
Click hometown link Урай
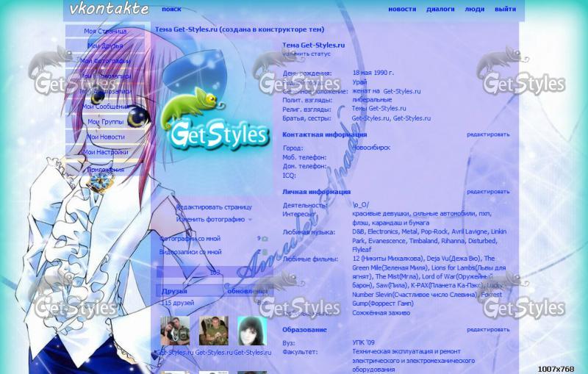359,82
